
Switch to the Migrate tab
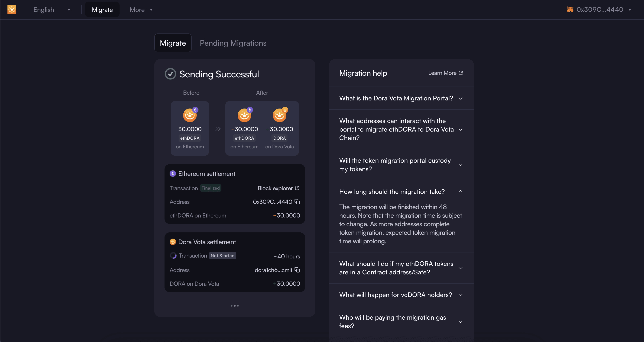coord(173,43)
